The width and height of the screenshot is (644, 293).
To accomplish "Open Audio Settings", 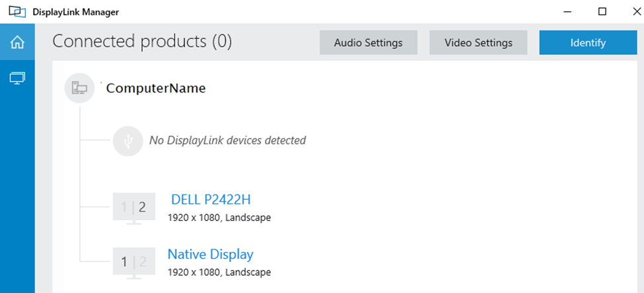I will [368, 43].
